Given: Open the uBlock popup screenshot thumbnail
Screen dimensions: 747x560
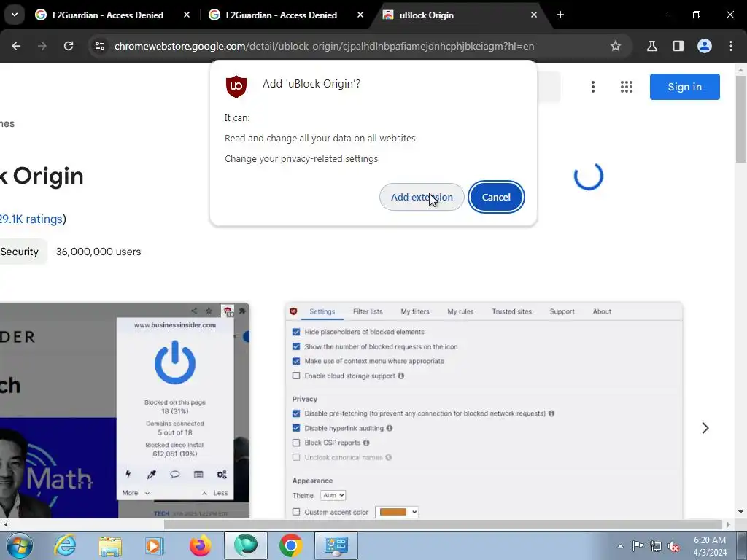Looking at the screenshot, I should pos(124,410).
